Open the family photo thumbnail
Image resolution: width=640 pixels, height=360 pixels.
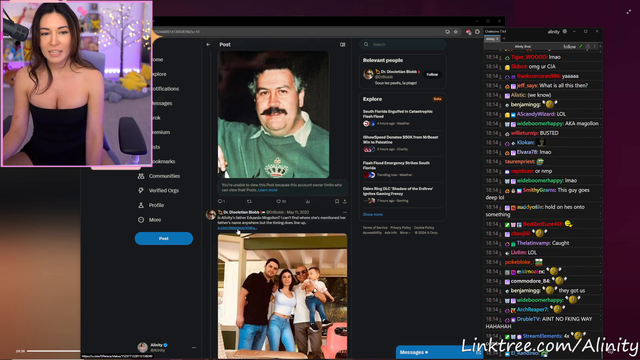point(282,296)
